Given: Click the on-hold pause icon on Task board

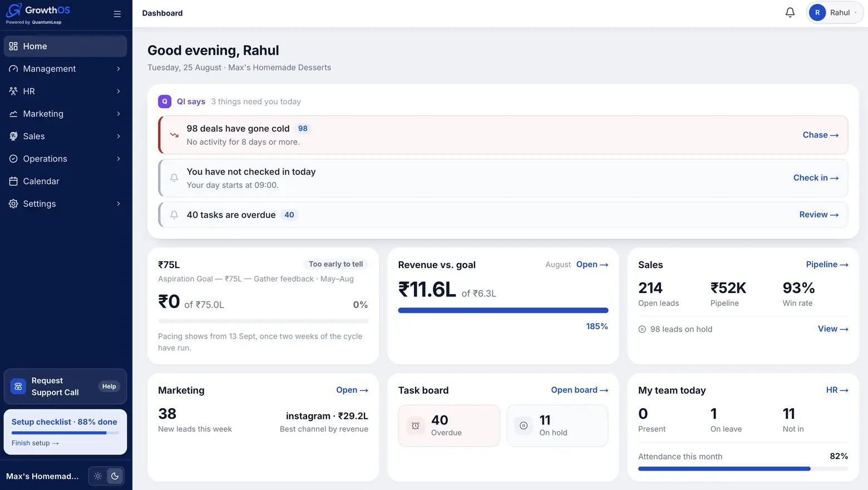Looking at the screenshot, I should click(x=524, y=425).
